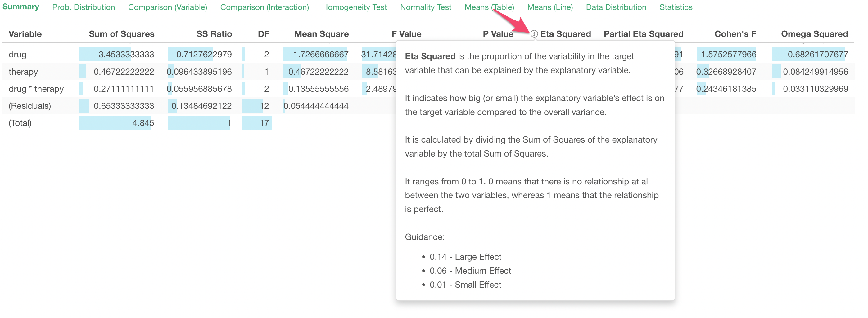Image resolution: width=868 pixels, height=318 pixels.
Task: View the Data Distribution tab
Action: click(x=616, y=7)
